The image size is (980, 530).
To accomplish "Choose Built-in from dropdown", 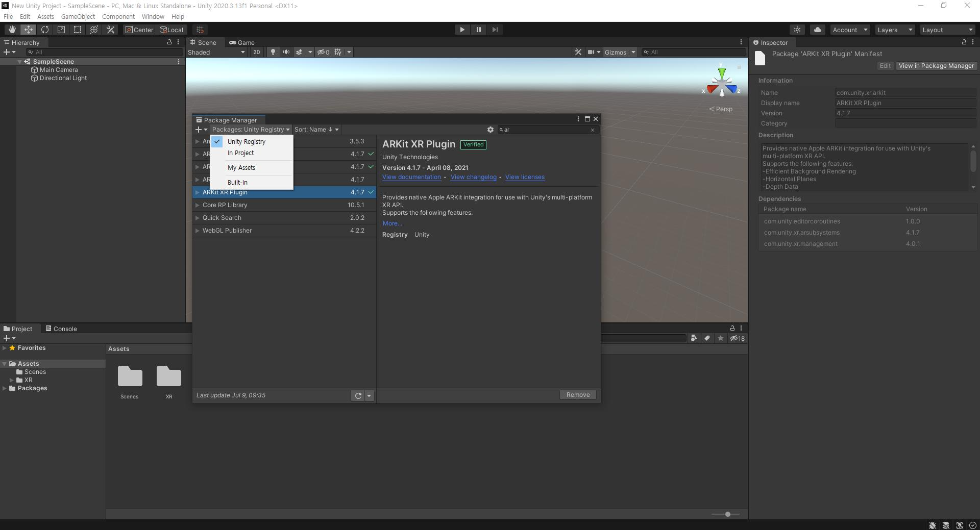I will pyautogui.click(x=251, y=182).
